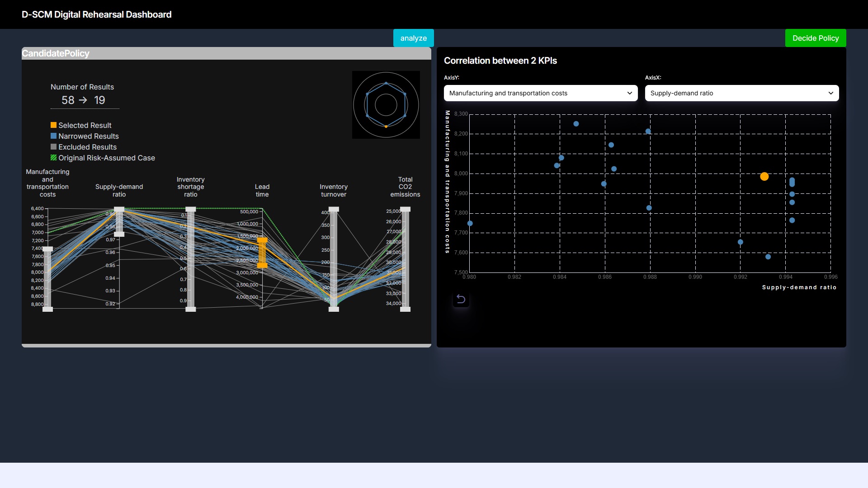Click the leftmost blue scatter point near 0.980
The image size is (868, 488).
[470, 224]
